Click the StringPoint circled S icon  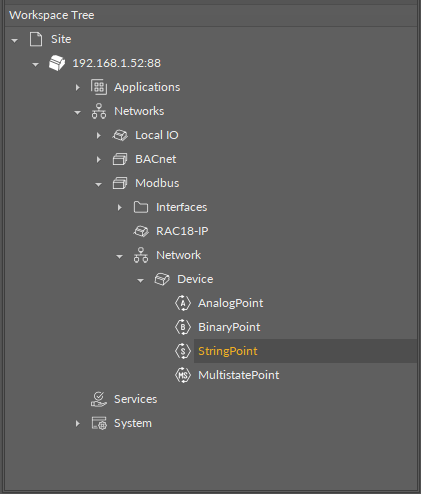(183, 351)
